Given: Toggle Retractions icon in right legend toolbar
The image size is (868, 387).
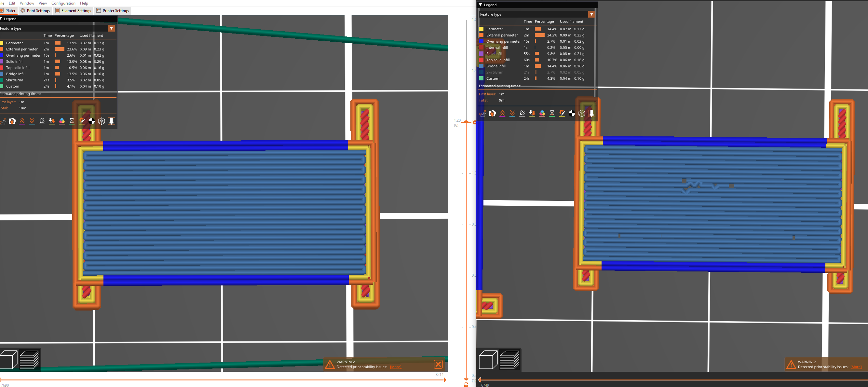Looking at the screenshot, I should coord(502,113).
